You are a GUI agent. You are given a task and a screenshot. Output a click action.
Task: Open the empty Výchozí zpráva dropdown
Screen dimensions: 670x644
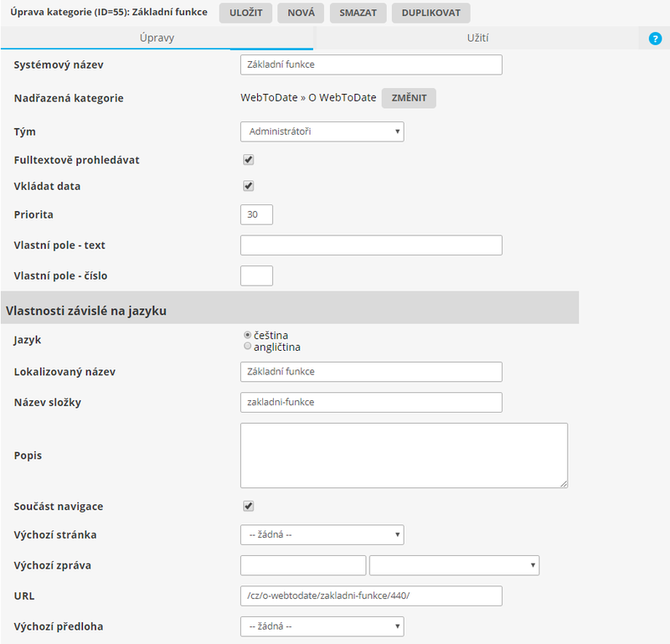[x=454, y=565]
